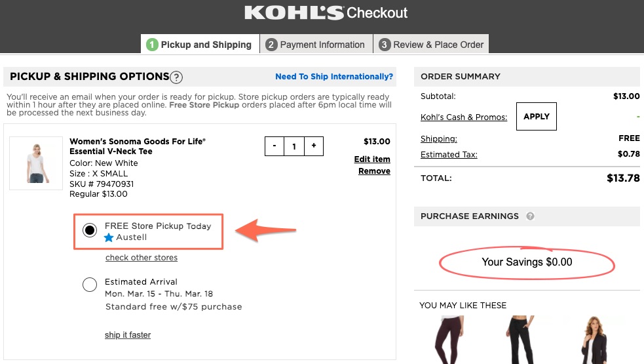Open Kohl's Cash & Promos link
Image resolution: width=644 pixels, height=364 pixels.
click(x=464, y=117)
